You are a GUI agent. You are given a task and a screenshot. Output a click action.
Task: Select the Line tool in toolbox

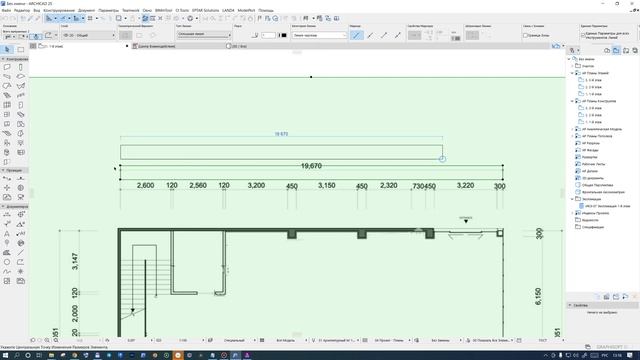(x=20, y=253)
